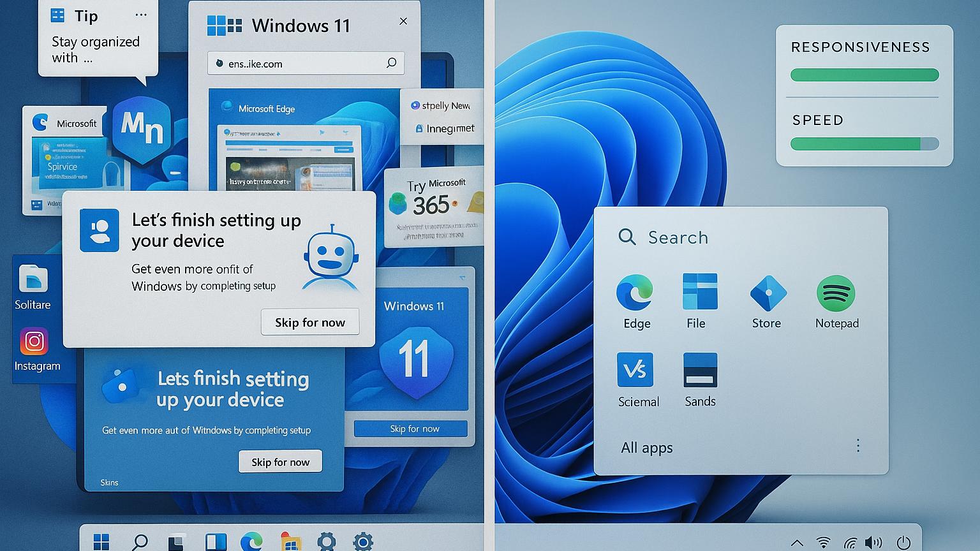Open the three-dot menu beside All apps
Image resolution: width=980 pixels, height=551 pixels.
coord(858,446)
